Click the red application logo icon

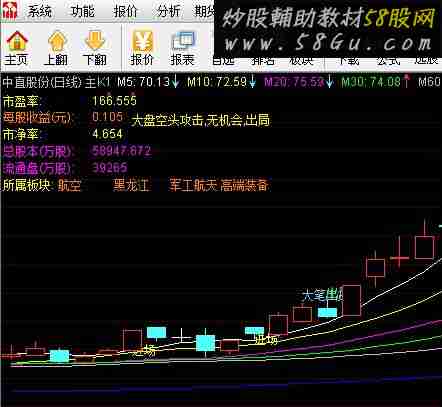click(x=9, y=11)
